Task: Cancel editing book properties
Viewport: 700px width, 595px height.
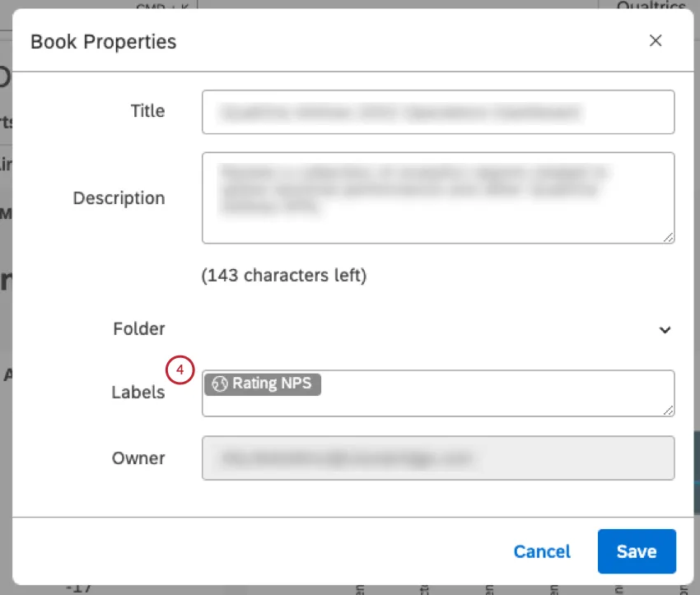Action: (542, 551)
